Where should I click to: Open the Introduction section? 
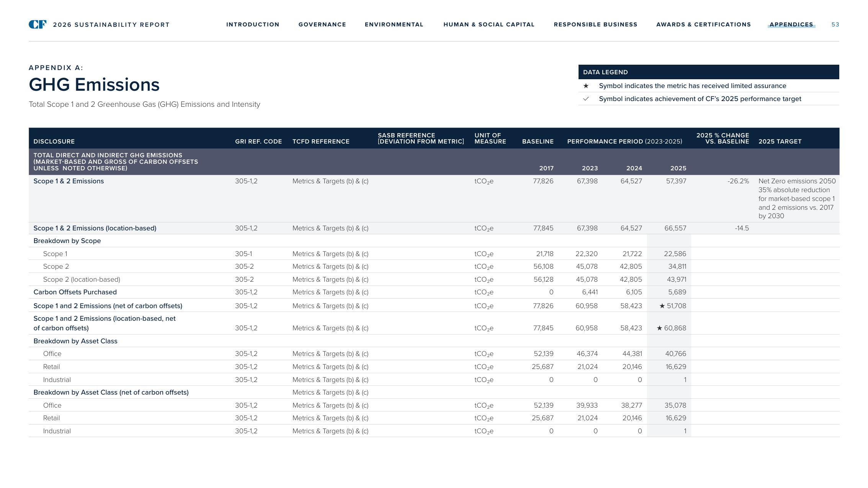pyautogui.click(x=253, y=24)
